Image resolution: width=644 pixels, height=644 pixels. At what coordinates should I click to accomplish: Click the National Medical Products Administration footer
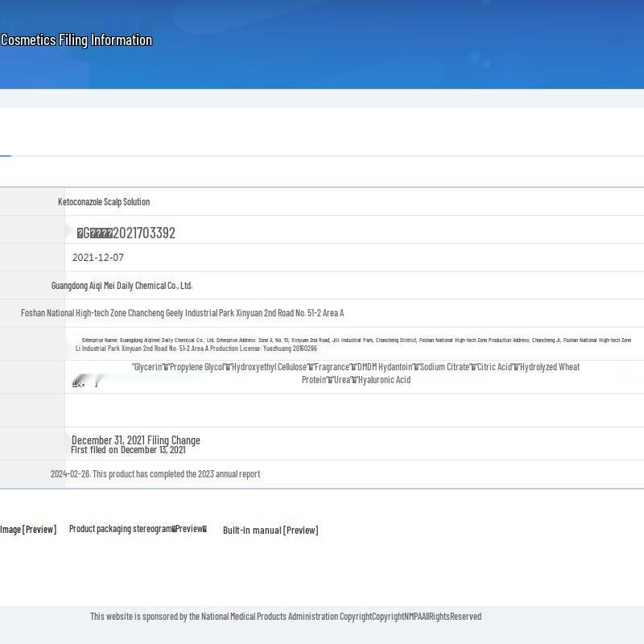[x=286, y=617]
